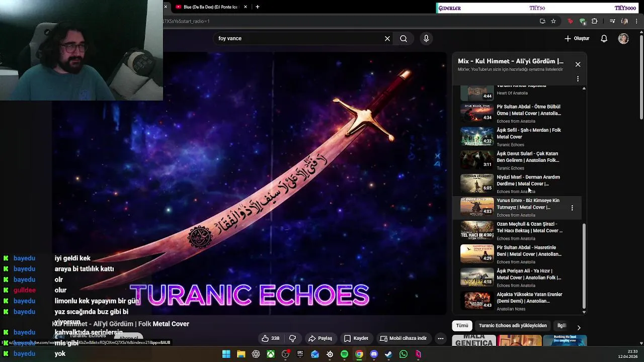Open YouTube notifications bell
Viewport: 644px width, 362px height.
pos(604,38)
